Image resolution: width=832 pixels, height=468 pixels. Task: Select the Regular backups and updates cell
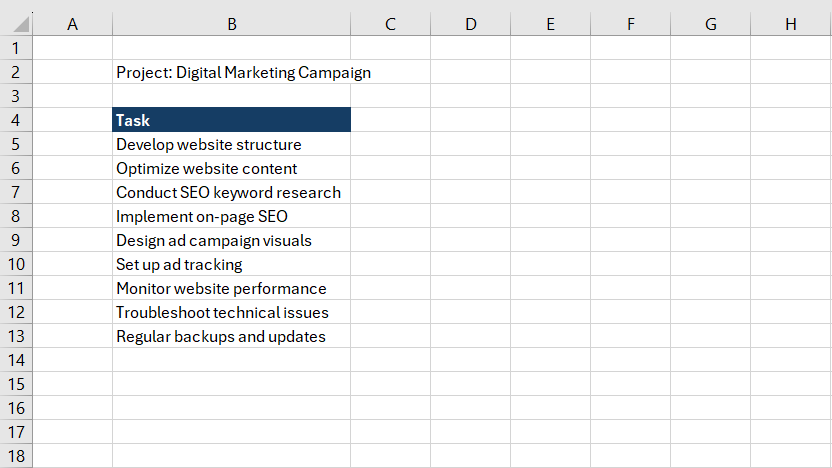[231, 336]
